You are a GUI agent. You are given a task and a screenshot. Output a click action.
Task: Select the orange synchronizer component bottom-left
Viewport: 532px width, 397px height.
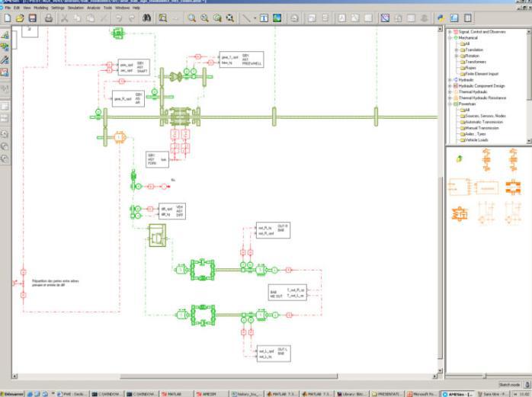click(460, 214)
